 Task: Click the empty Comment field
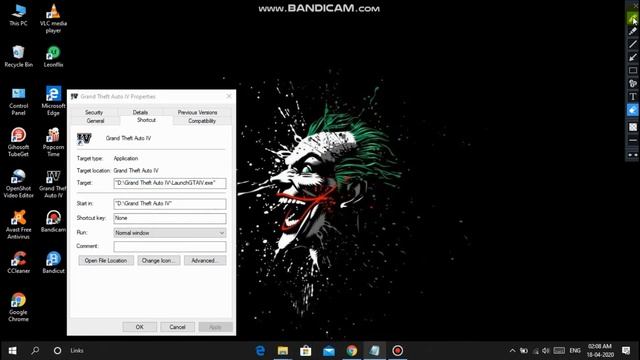170,247
